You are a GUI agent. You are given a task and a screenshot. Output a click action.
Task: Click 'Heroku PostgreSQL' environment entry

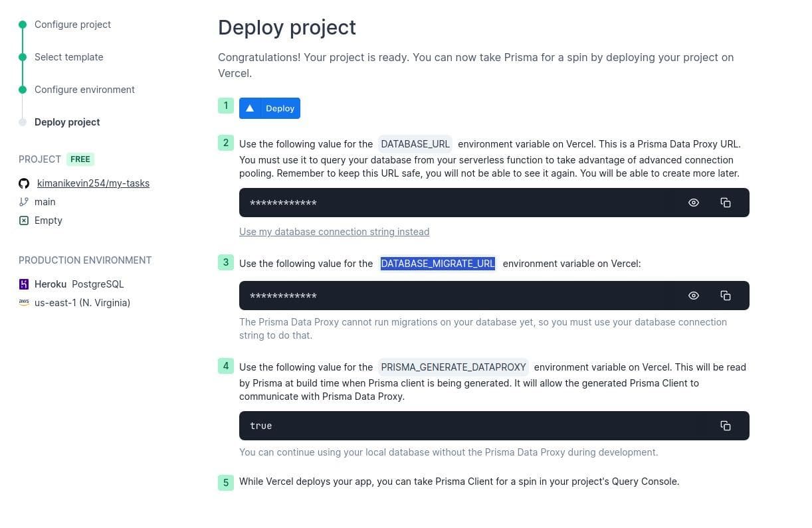tap(79, 284)
